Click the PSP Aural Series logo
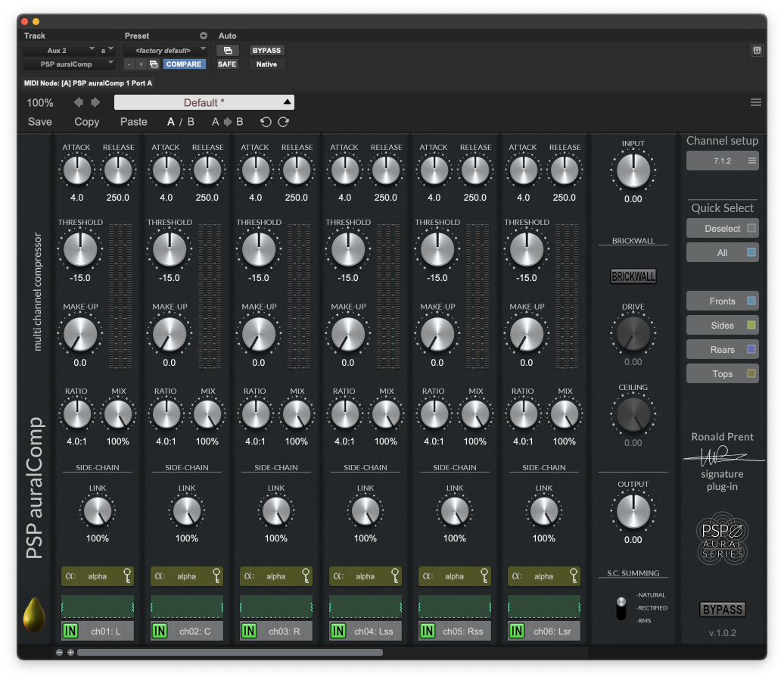The image size is (784, 680). pyautogui.click(x=723, y=539)
